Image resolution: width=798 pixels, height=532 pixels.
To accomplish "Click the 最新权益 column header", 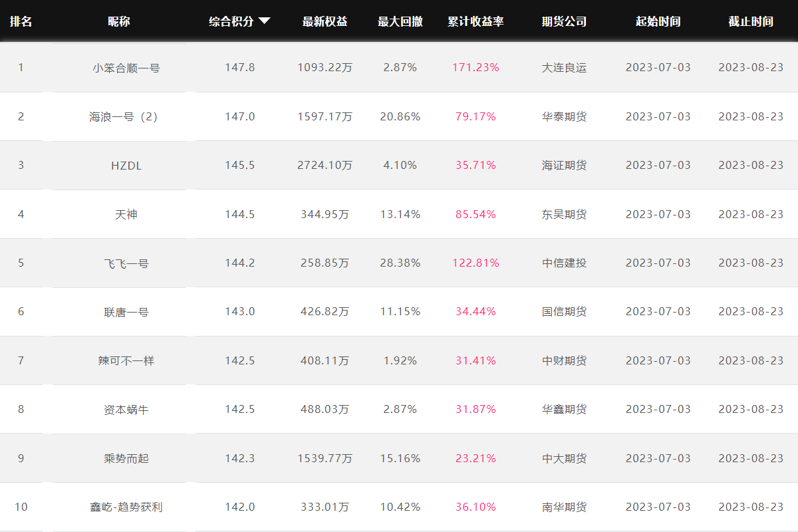I will (325, 21).
